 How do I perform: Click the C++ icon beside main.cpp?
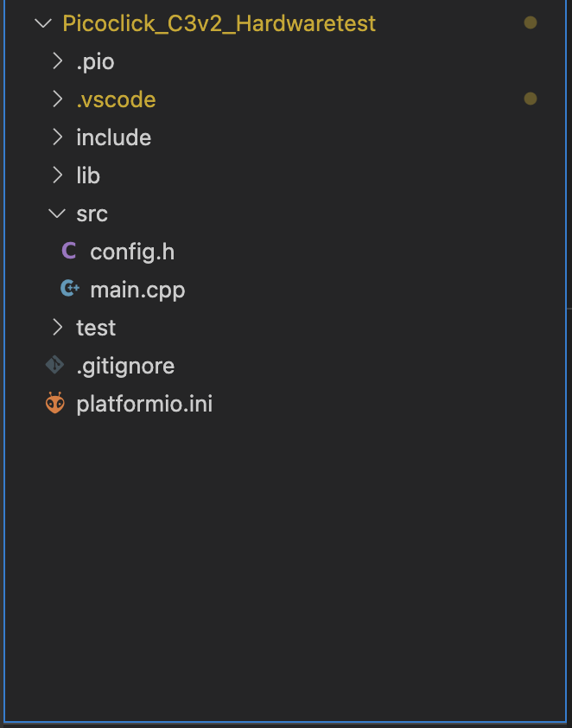(70, 289)
